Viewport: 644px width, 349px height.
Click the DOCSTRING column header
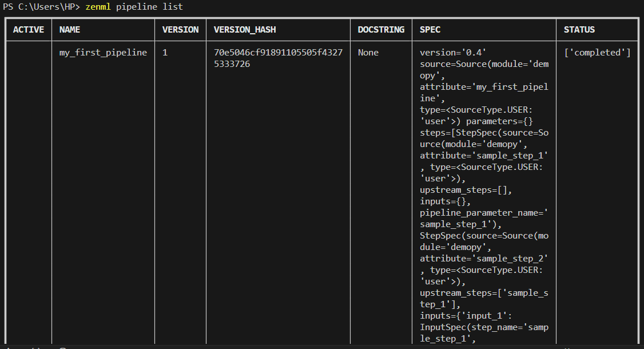pos(381,30)
